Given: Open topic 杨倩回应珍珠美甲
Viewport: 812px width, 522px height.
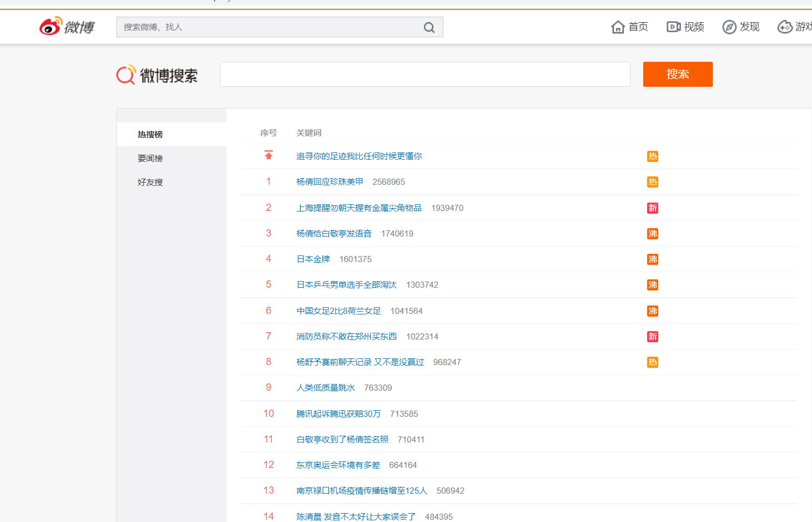Looking at the screenshot, I should [330, 182].
